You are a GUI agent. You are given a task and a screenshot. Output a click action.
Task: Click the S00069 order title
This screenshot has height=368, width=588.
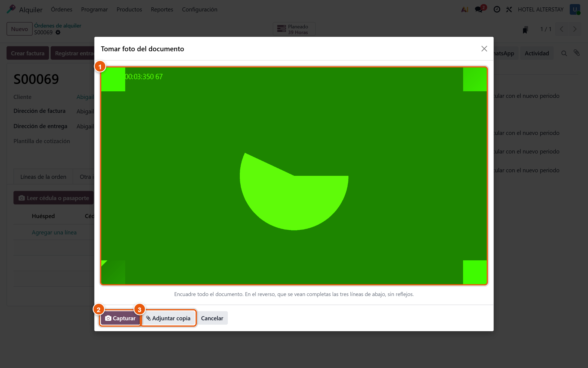click(x=36, y=79)
